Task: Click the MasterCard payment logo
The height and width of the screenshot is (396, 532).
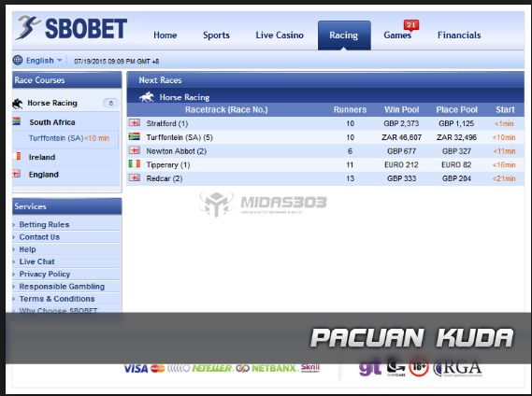Action: point(157,368)
